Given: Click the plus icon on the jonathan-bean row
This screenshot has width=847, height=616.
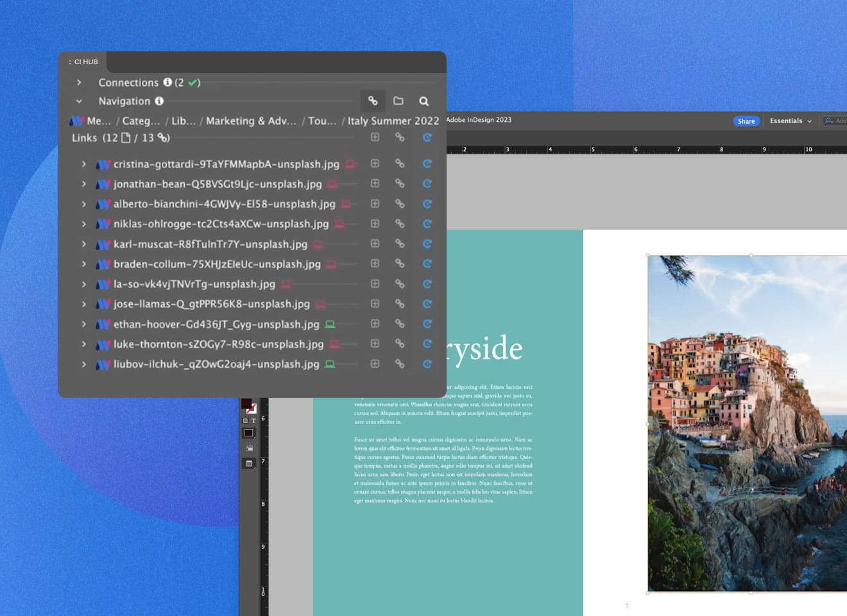Looking at the screenshot, I should point(375,184).
